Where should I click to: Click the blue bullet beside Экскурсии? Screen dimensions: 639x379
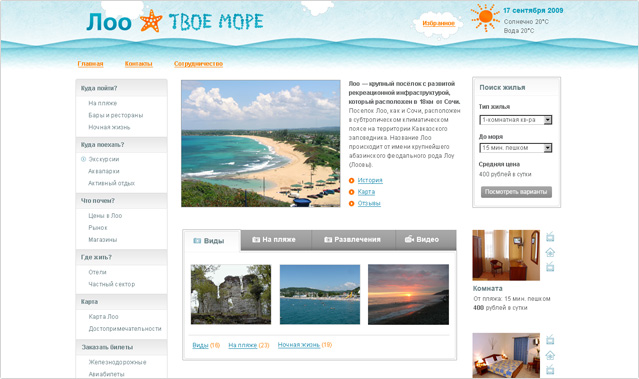pyautogui.click(x=84, y=159)
